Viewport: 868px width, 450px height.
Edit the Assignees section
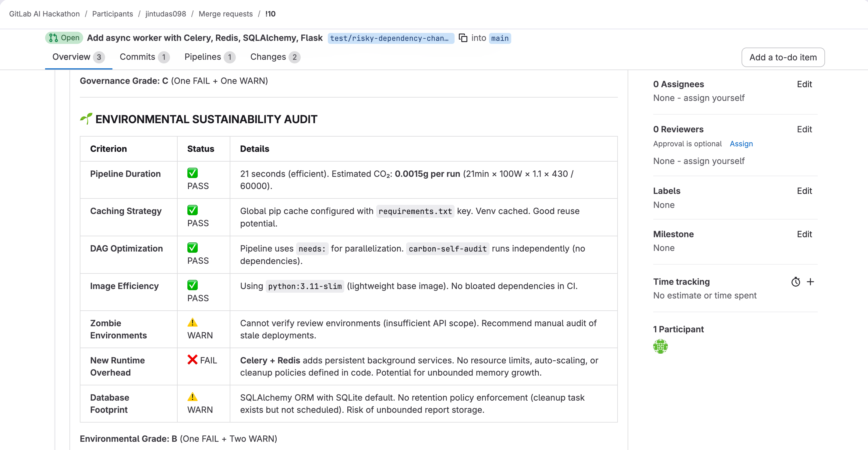804,84
